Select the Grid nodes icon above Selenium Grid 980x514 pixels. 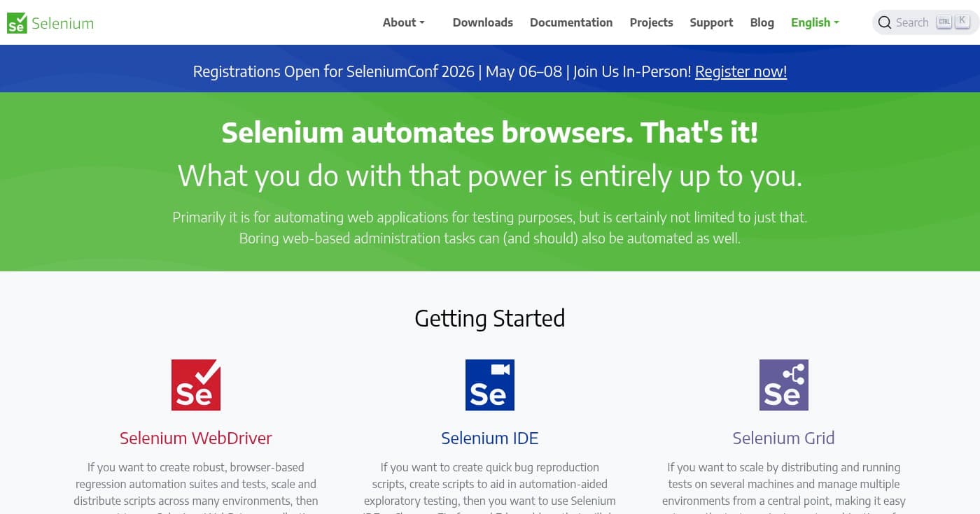pyautogui.click(x=783, y=384)
